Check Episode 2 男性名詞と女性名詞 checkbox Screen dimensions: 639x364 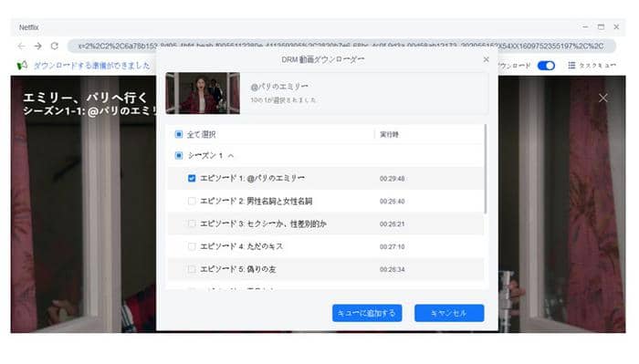click(192, 201)
